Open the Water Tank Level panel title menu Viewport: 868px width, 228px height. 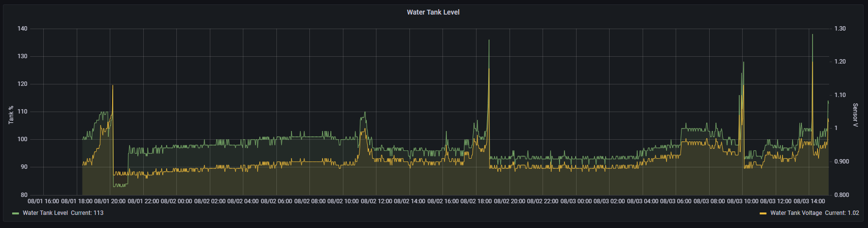(x=433, y=12)
